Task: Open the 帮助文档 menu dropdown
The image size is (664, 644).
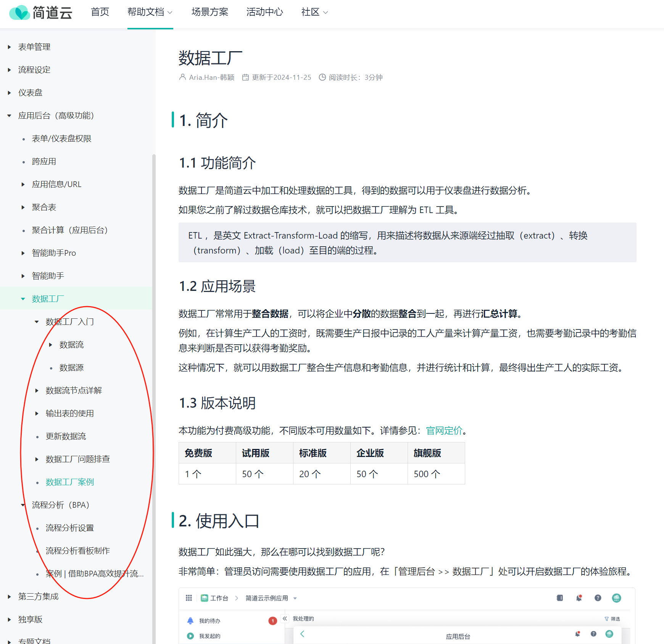Action: pos(150,12)
